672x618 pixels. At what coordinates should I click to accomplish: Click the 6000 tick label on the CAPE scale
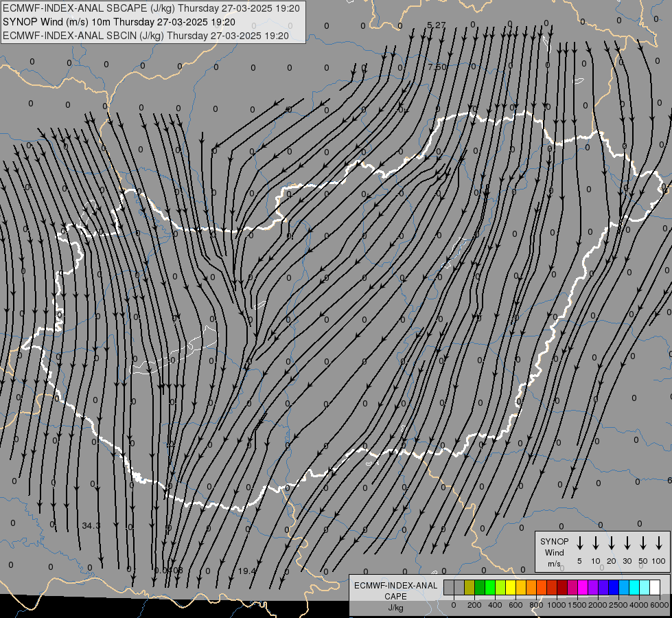659,605
